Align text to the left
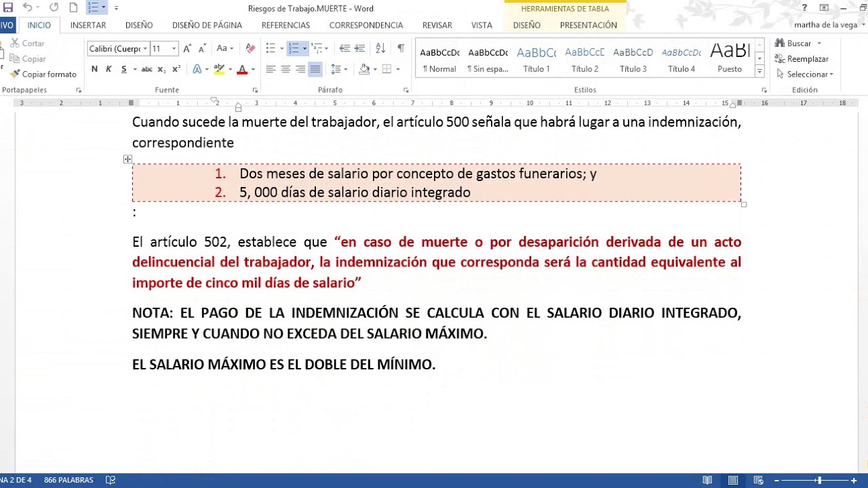This screenshot has height=488, width=868. pos(271,69)
